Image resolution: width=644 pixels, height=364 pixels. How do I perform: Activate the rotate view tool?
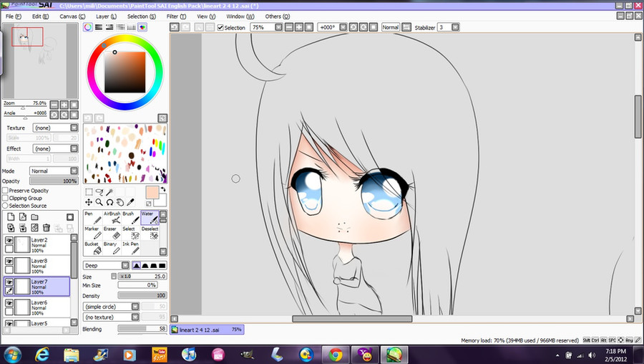click(109, 202)
